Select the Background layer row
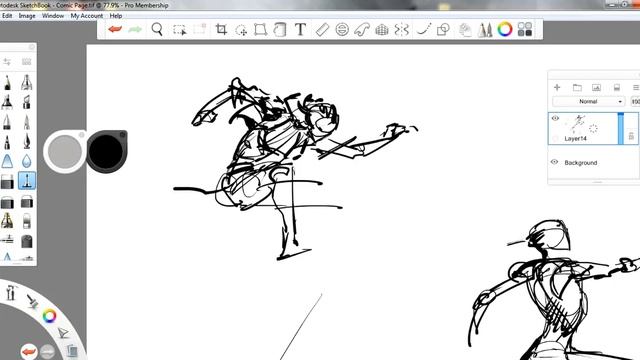Screen dimensions: 640x360 [593, 162]
